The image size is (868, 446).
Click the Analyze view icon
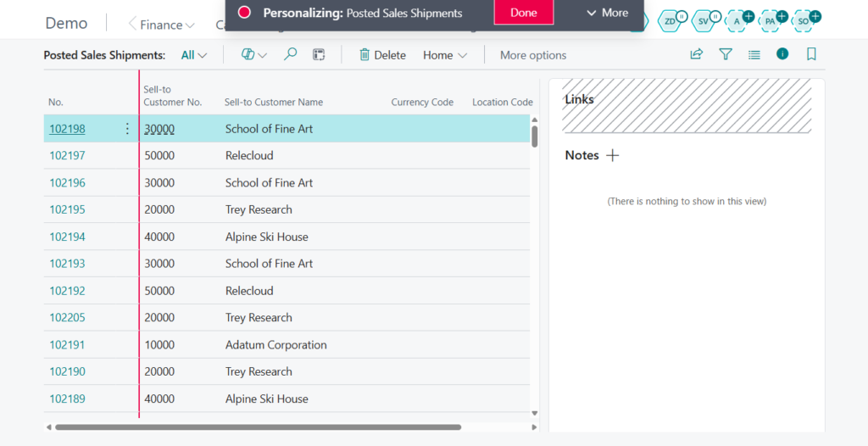tap(319, 54)
